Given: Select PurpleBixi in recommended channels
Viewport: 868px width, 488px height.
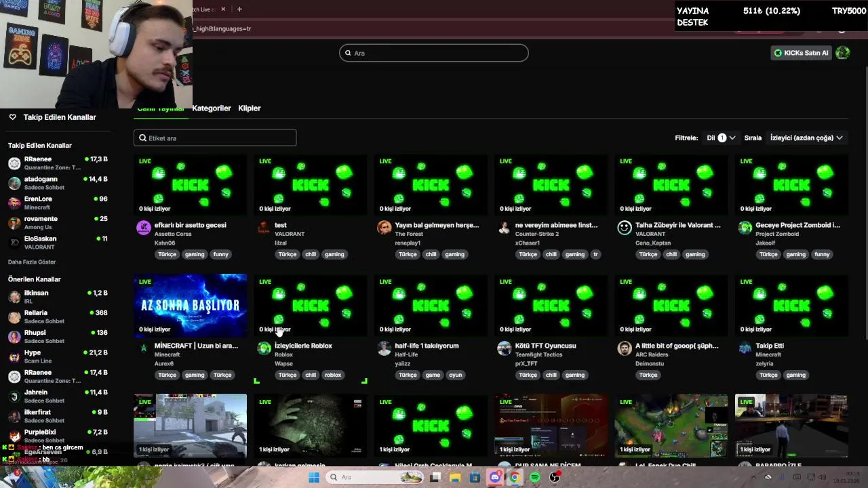Looking at the screenshot, I should point(58,436).
